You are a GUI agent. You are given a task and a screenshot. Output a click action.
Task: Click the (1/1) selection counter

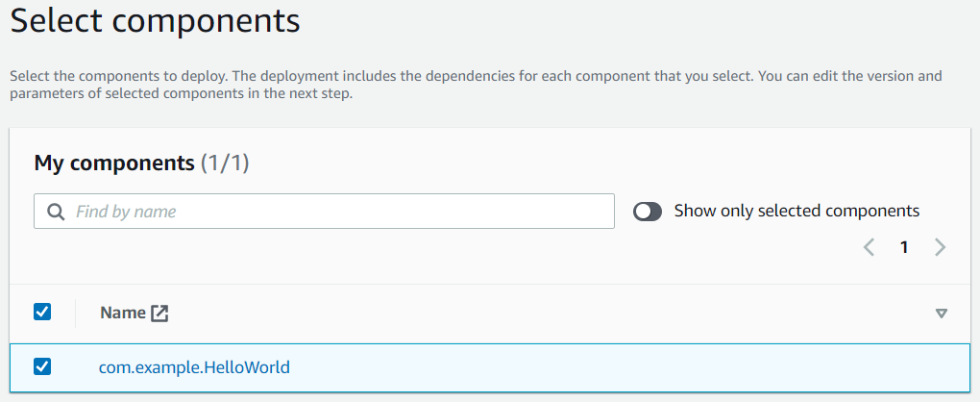[x=225, y=163]
